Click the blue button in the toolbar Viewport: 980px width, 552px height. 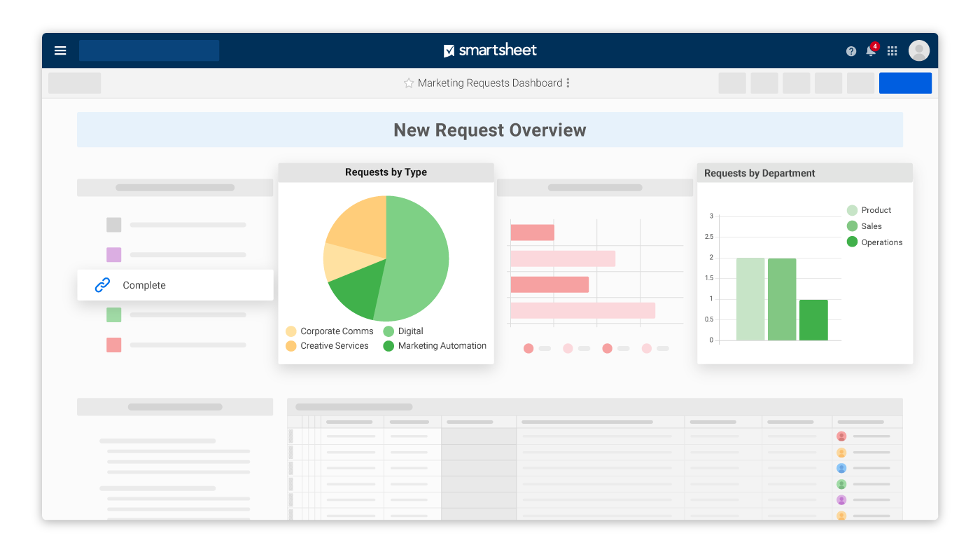tap(905, 83)
